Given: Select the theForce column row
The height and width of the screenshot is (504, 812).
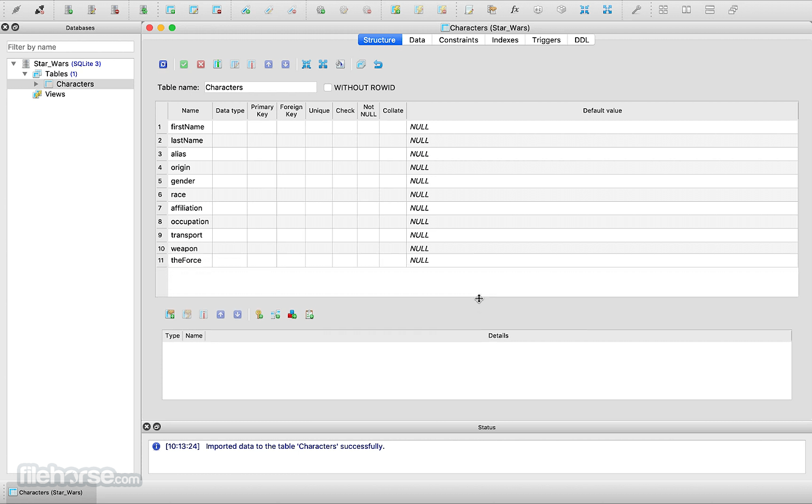Looking at the screenshot, I should tap(477, 260).
